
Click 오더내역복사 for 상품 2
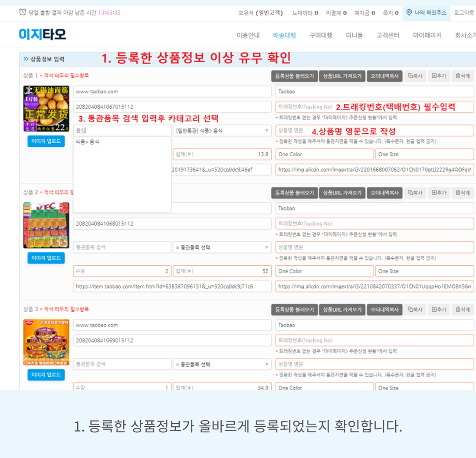(x=384, y=193)
